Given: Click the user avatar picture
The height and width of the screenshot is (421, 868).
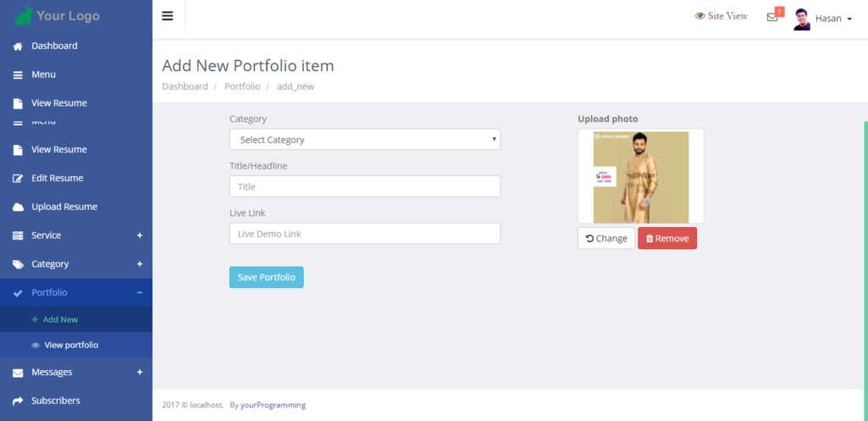Looking at the screenshot, I should click(x=801, y=19).
